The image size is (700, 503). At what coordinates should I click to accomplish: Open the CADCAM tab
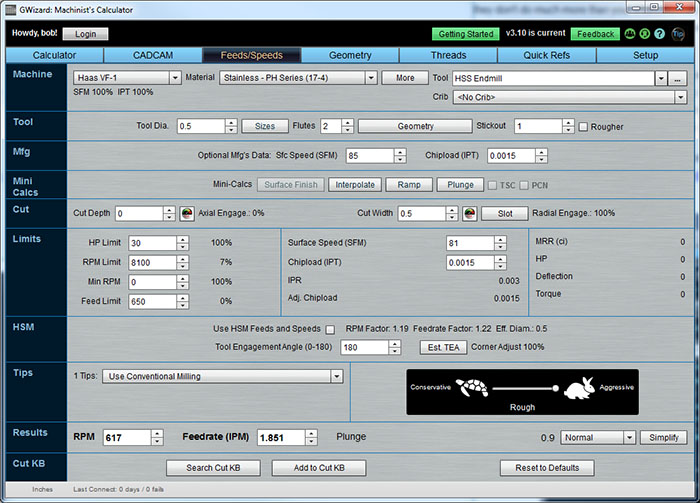click(x=153, y=55)
